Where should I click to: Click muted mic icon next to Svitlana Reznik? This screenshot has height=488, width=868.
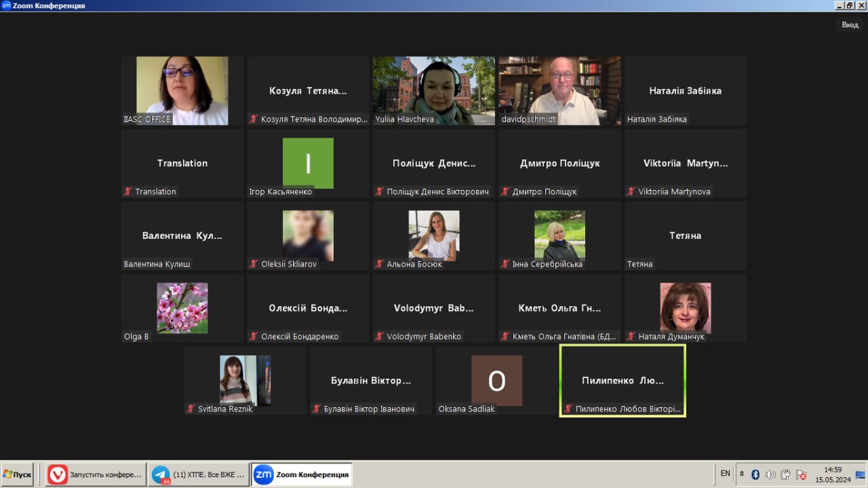click(191, 409)
